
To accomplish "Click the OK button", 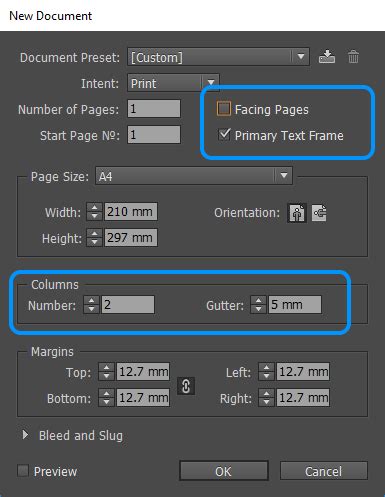I will click(224, 471).
